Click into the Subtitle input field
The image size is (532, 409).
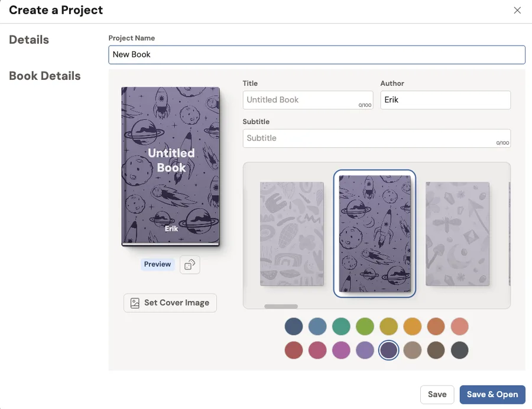click(x=377, y=138)
